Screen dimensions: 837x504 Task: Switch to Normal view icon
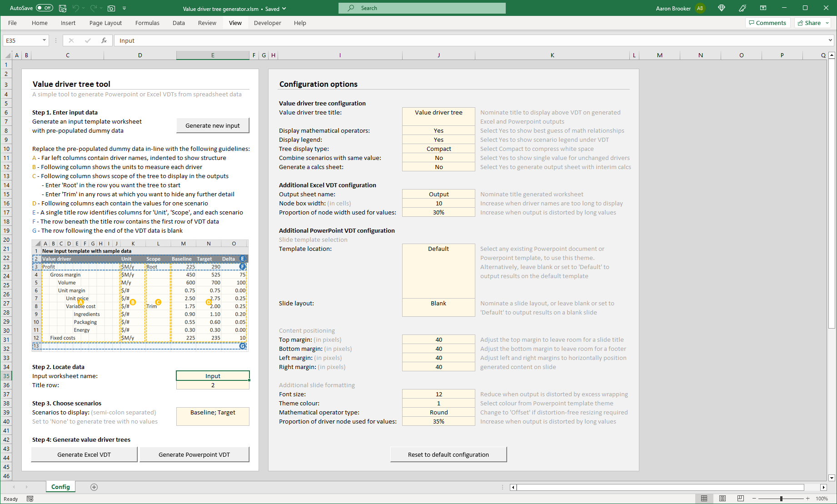[704, 499]
